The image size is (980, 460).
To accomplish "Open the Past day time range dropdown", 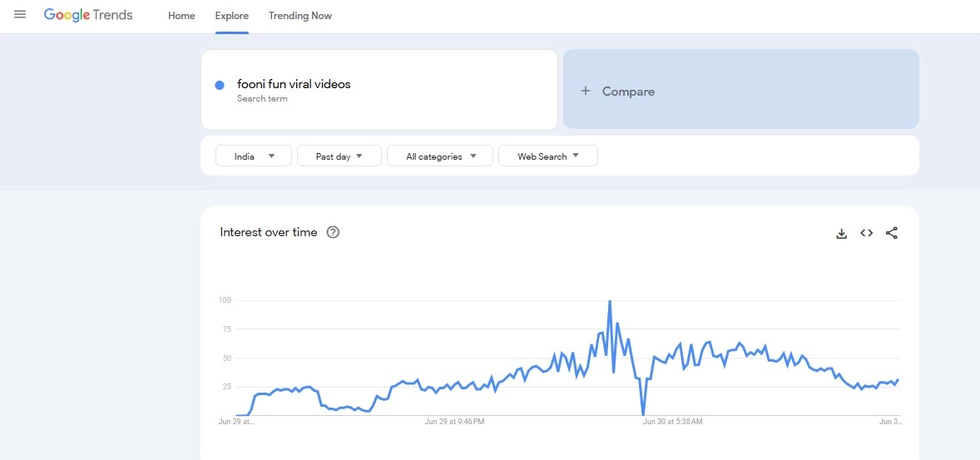I will pyautogui.click(x=339, y=156).
